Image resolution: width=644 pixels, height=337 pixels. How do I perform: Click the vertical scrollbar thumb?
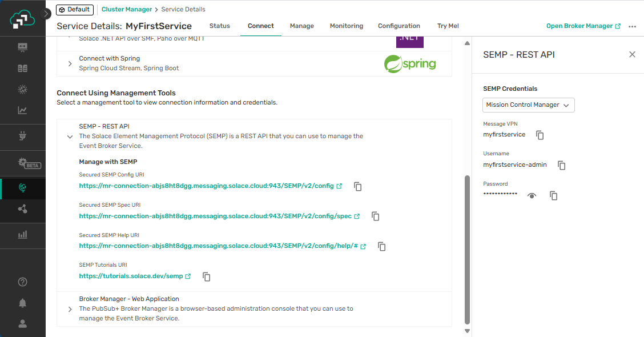(467, 250)
